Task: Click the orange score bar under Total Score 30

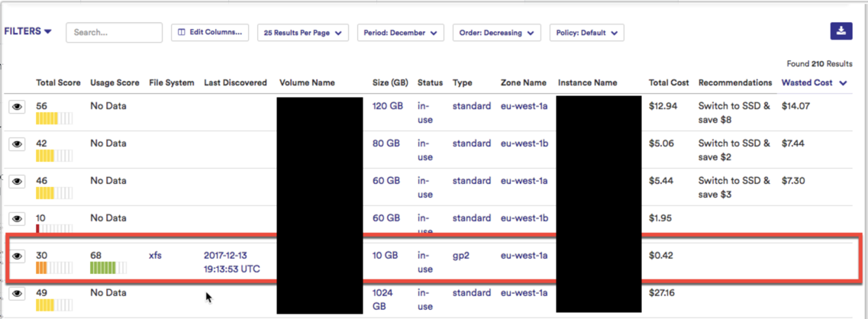Action: (x=54, y=269)
